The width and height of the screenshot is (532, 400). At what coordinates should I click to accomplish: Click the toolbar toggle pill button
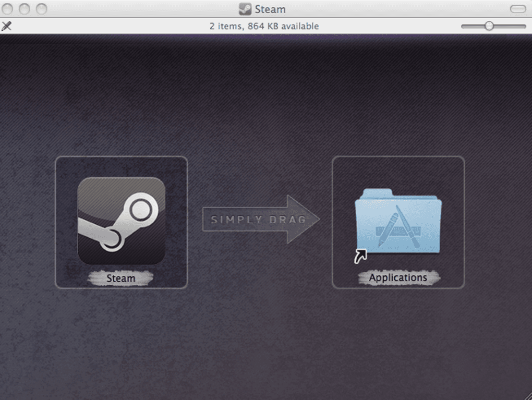pyautogui.click(x=518, y=9)
